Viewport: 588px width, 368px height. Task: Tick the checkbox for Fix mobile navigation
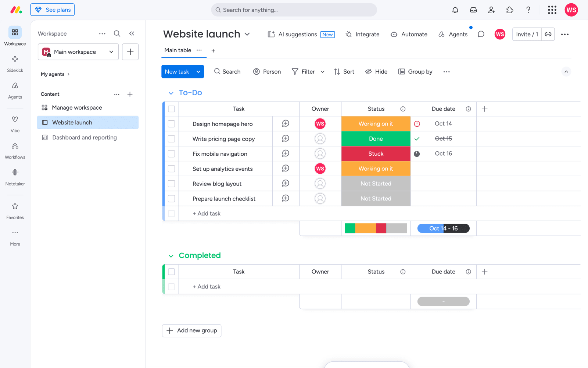(171, 154)
